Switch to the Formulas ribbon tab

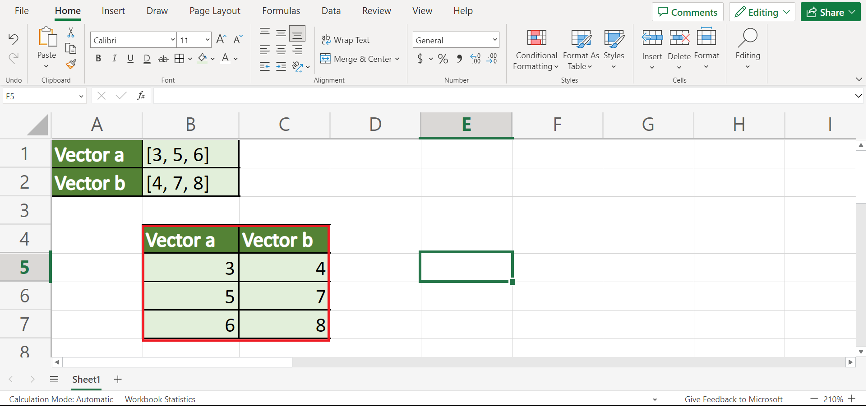point(281,11)
